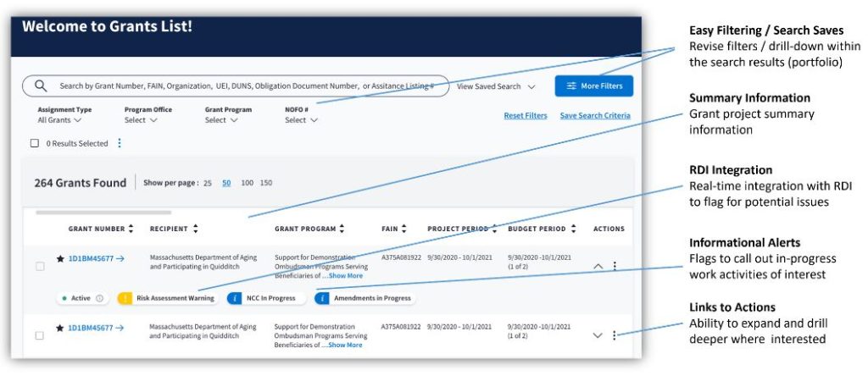The image size is (868, 376).
Task: Set show per page to 100
Action: [247, 183]
